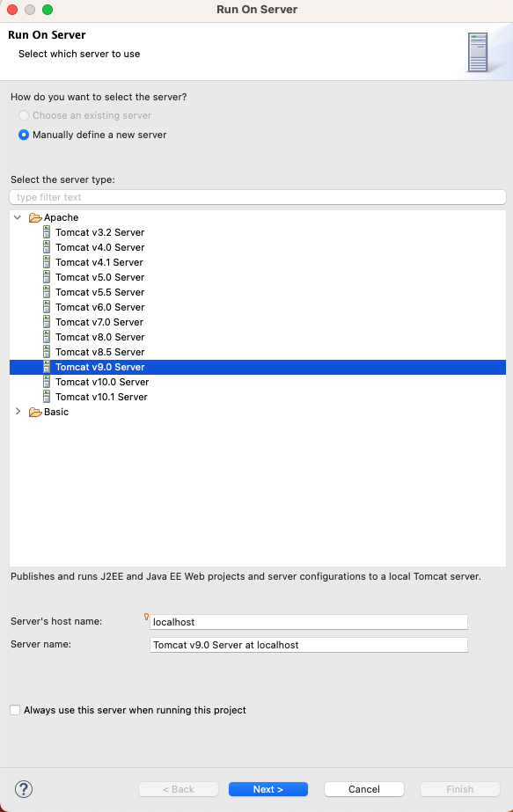Screen dimensions: 513x812
Task: Click the server icon beside Tomcat v4.0 Server
Action: (x=47, y=247)
